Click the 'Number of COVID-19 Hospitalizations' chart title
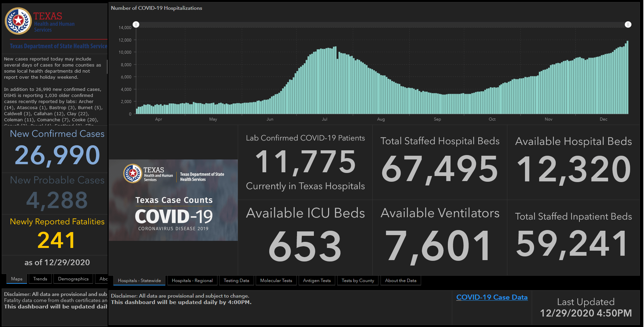Viewport: 644px width, 327px height. (x=157, y=8)
